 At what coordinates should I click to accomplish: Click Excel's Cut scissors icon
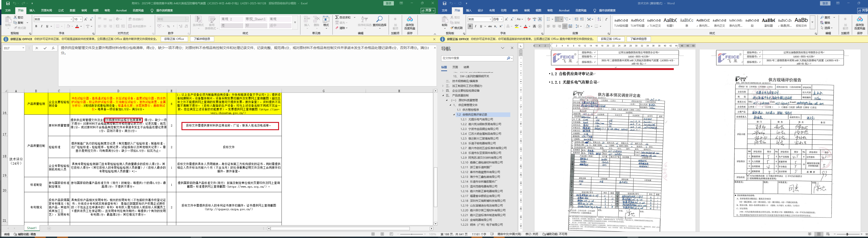click(x=15, y=18)
